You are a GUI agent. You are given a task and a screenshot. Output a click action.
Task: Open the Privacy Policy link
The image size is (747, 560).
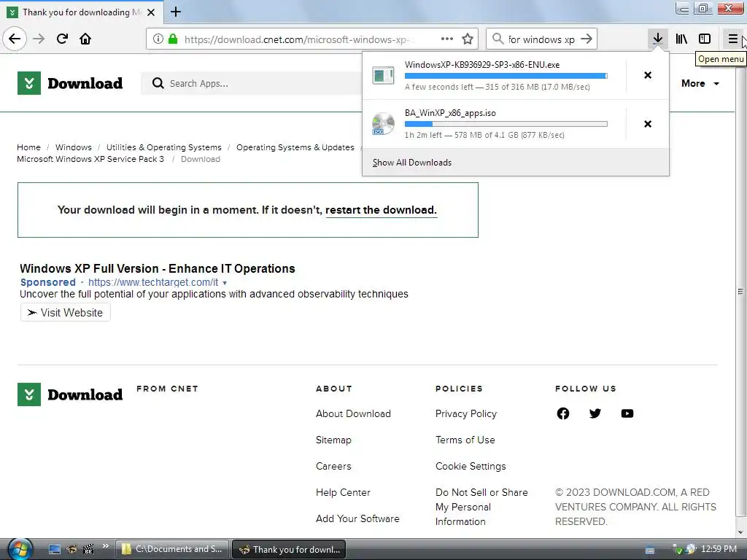point(466,414)
